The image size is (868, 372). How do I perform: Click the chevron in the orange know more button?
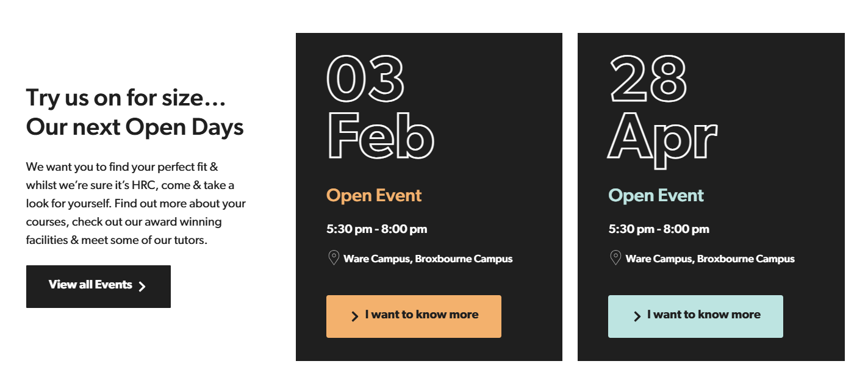[354, 316]
